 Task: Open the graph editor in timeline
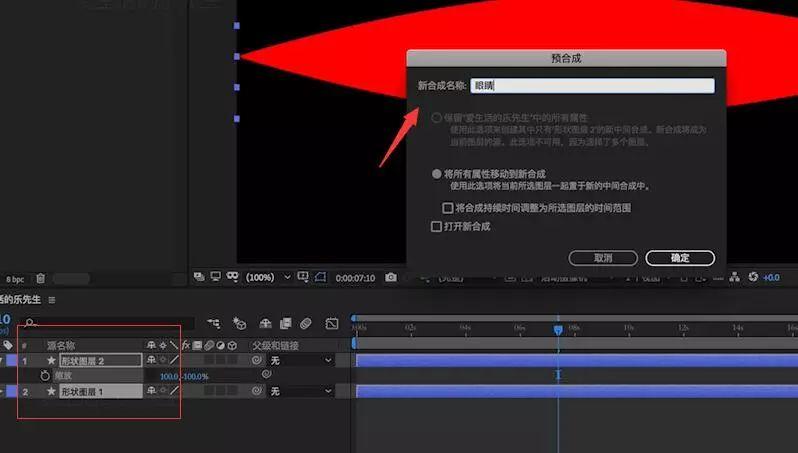click(x=332, y=323)
